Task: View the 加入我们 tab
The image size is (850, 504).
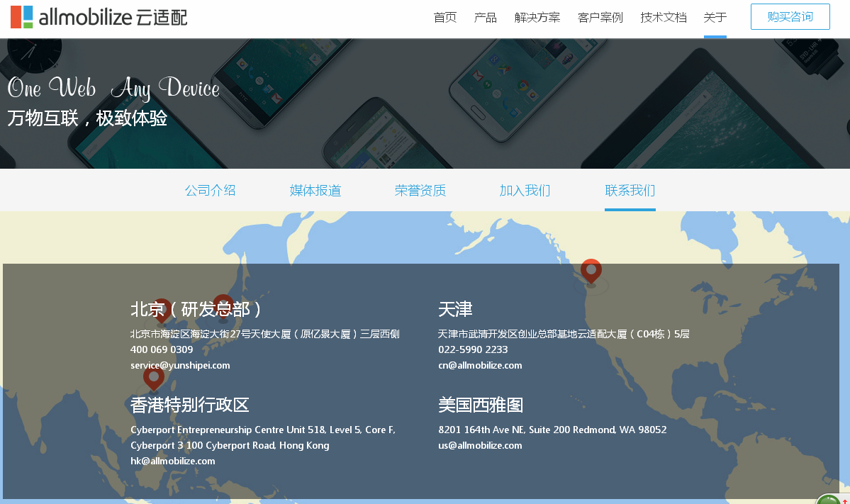Action: coord(525,190)
